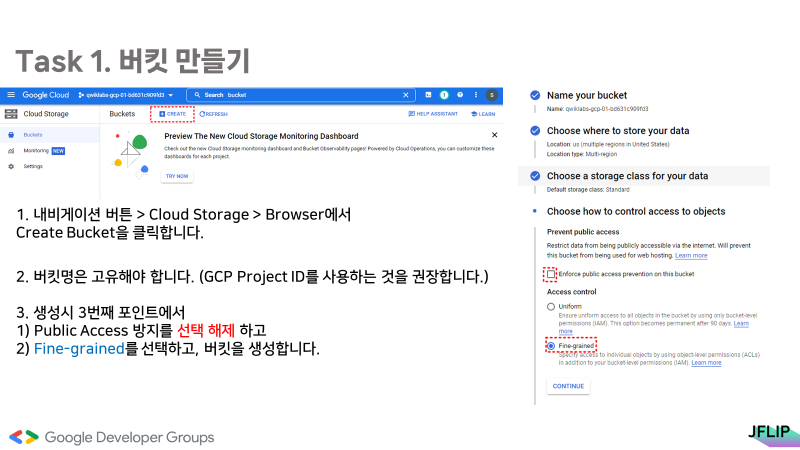This screenshot has width=800, height=450.
Task: Click the REFRESH button
Action: [213, 114]
